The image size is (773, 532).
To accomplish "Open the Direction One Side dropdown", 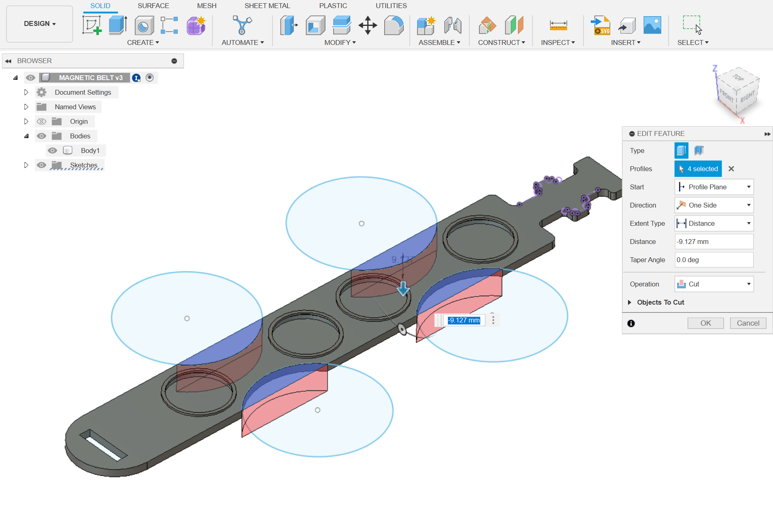I will (x=714, y=205).
